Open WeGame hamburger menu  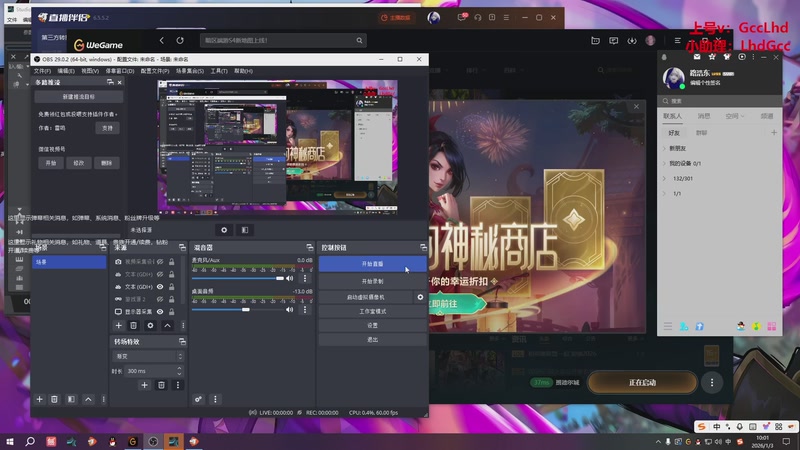[x=678, y=41]
